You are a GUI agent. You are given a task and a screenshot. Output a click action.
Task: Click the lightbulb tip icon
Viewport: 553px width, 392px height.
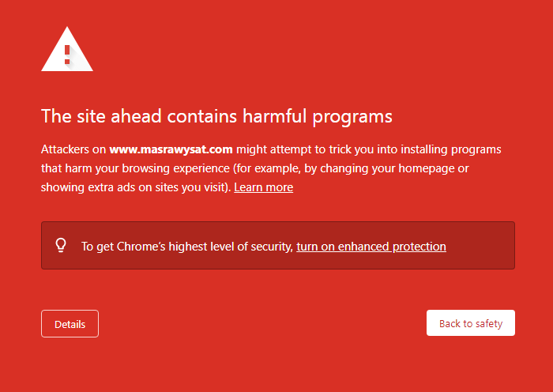click(x=61, y=245)
